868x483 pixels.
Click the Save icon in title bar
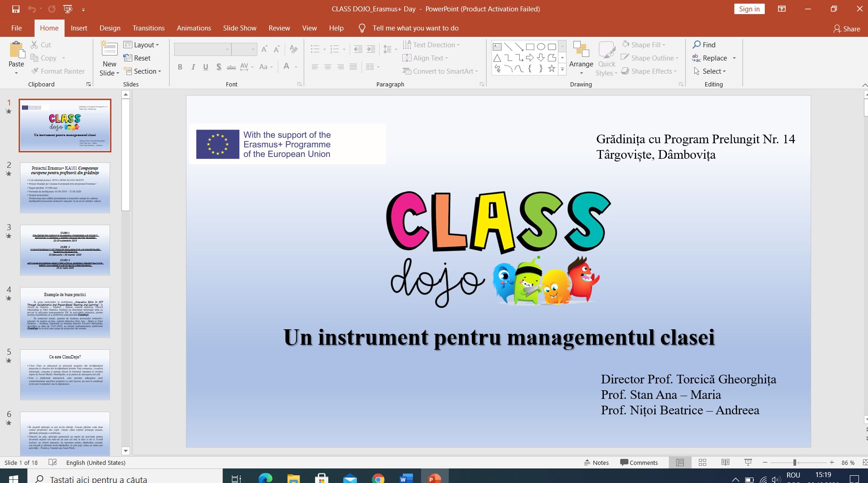tap(16, 9)
